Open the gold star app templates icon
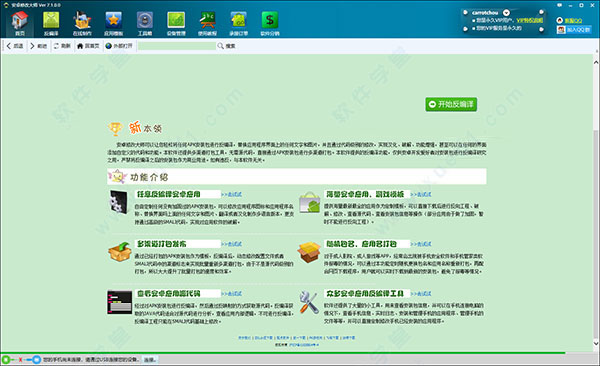This screenshot has height=366, width=600. click(114, 23)
